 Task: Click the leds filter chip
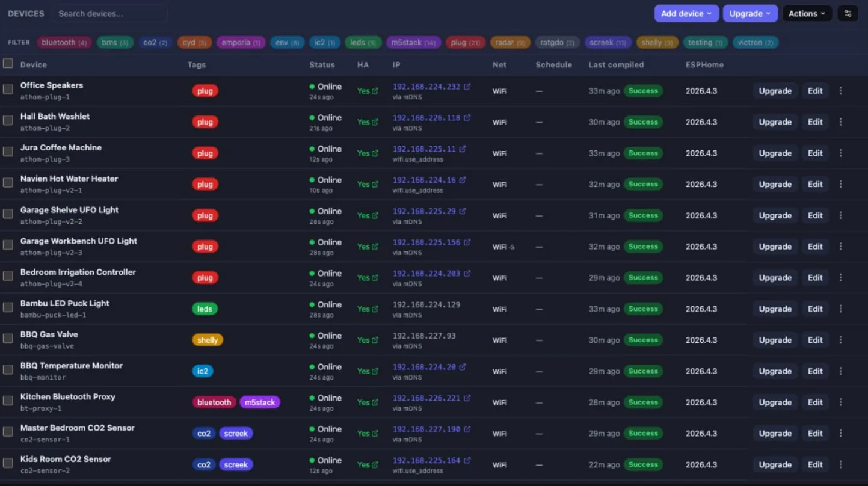pyautogui.click(x=363, y=43)
